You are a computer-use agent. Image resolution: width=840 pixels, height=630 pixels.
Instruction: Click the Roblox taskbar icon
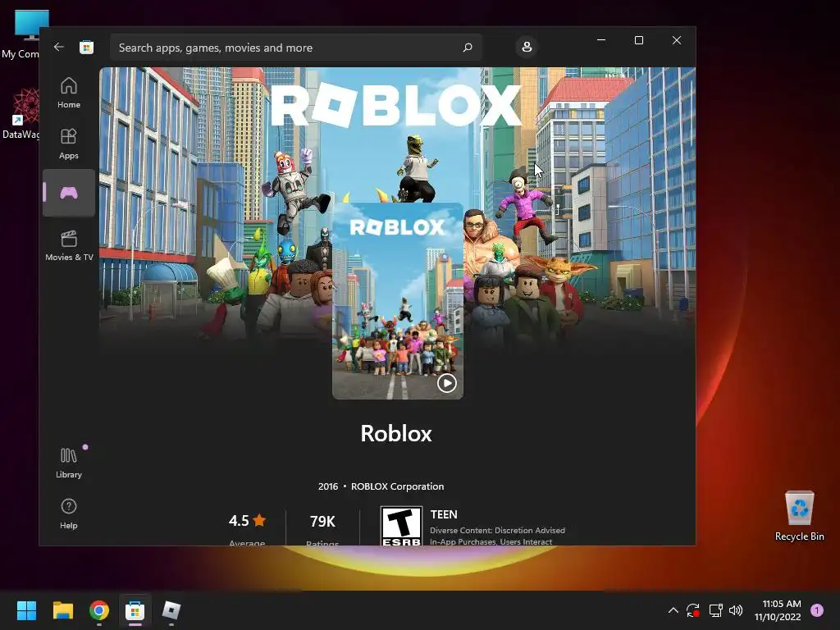point(171,610)
